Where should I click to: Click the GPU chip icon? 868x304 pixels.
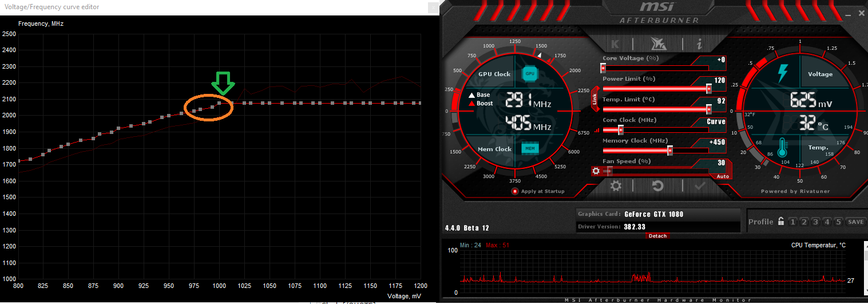[530, 74]
